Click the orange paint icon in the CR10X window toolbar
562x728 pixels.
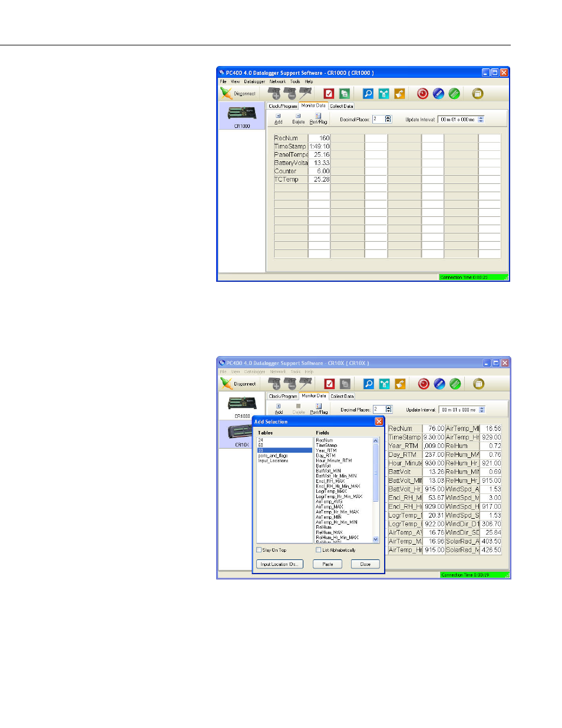click(400, 384)
